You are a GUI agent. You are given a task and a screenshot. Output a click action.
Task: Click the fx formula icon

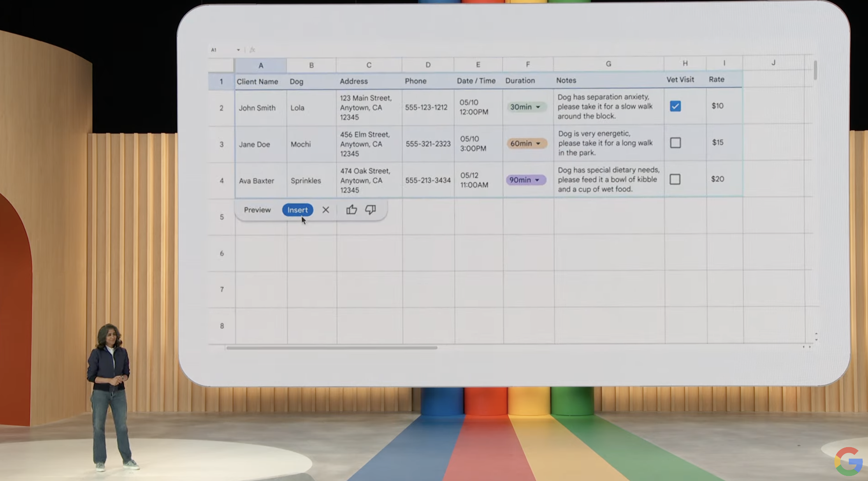[252, 50]
